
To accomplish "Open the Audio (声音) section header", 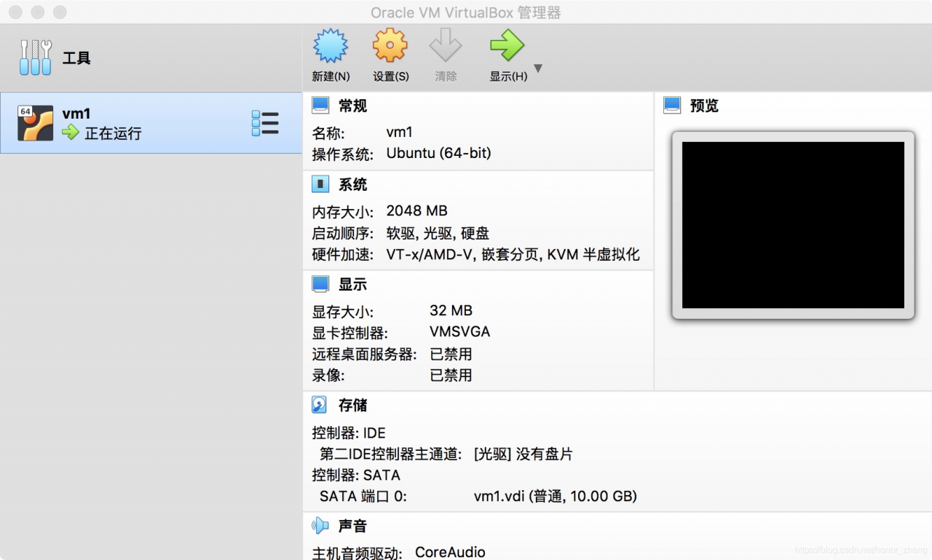I will (353, 526).
